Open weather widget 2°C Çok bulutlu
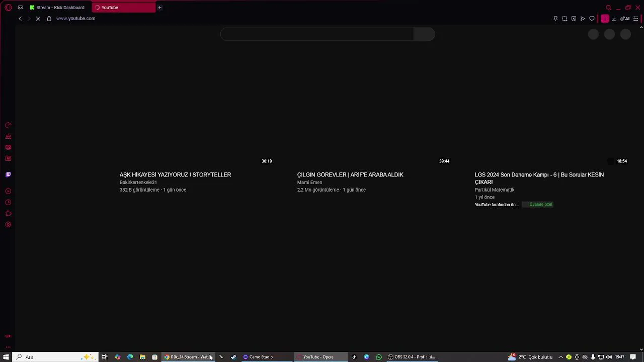644x362 pixels. [x=530, y=357]
